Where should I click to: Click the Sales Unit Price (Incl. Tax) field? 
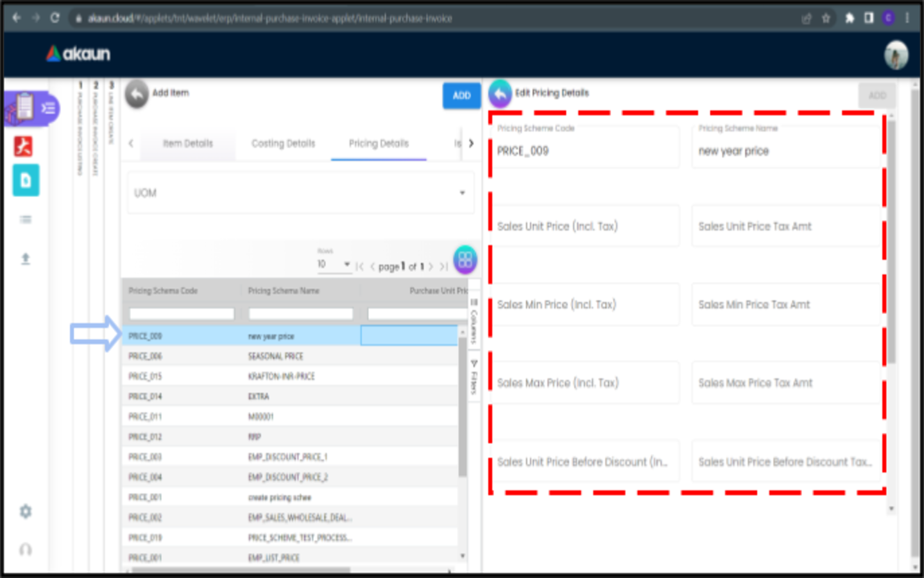pos(587,226)
